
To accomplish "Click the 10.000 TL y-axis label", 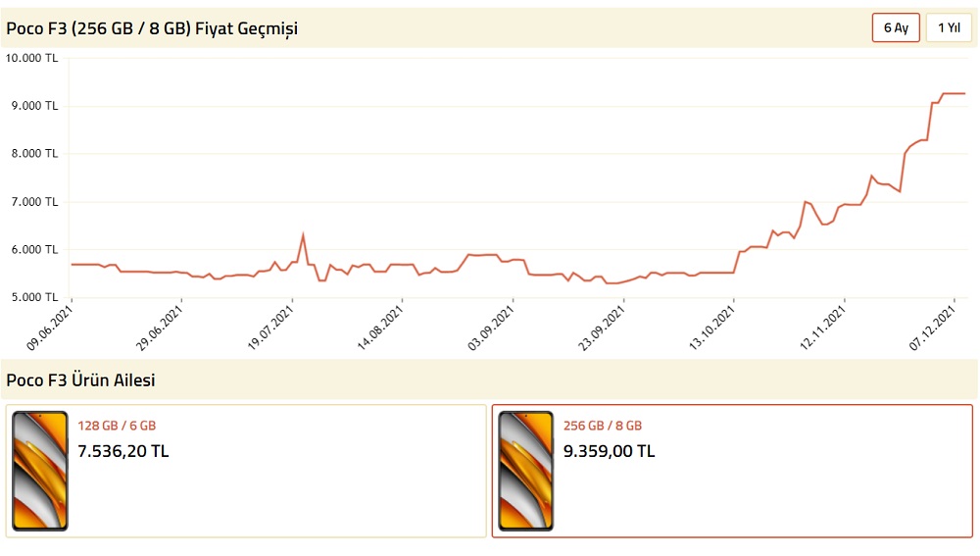I will click(x=32, y=58).
